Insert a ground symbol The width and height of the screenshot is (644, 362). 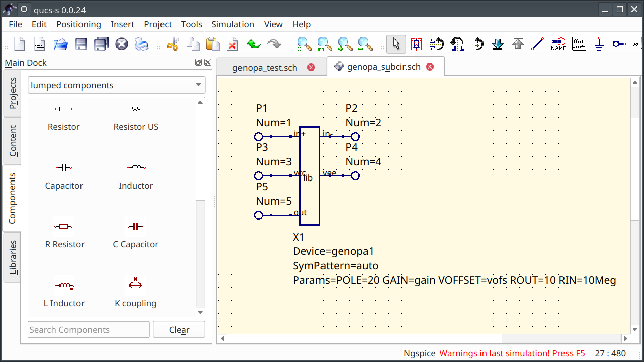tap(599, 44)
